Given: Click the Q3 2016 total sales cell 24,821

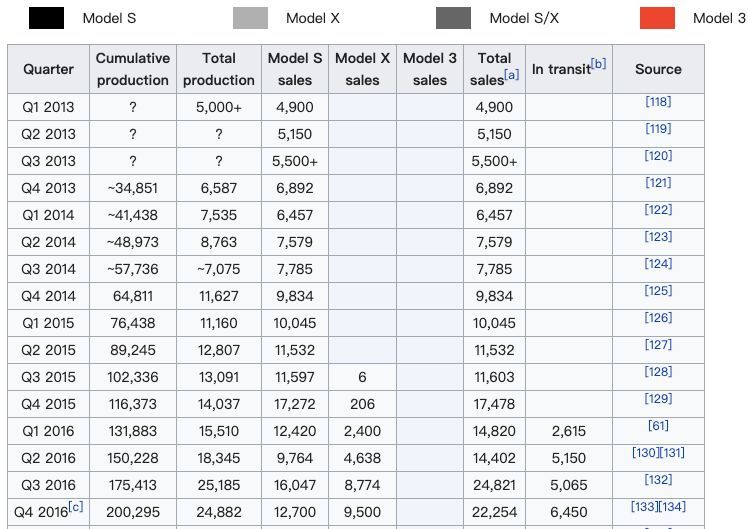Looking at the screenshot, I should (494, 485).
